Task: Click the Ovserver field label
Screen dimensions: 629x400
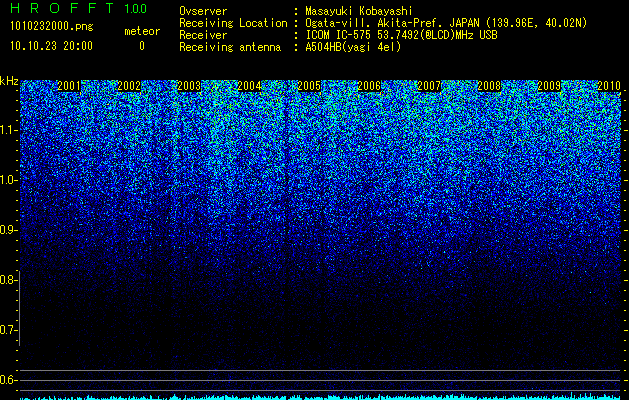Action: (x=203, y=11)
